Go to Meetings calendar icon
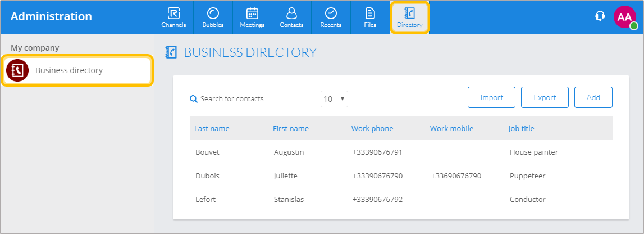This screenshot has width=644, height=234. pyautogui.click(x=252, y=17)
